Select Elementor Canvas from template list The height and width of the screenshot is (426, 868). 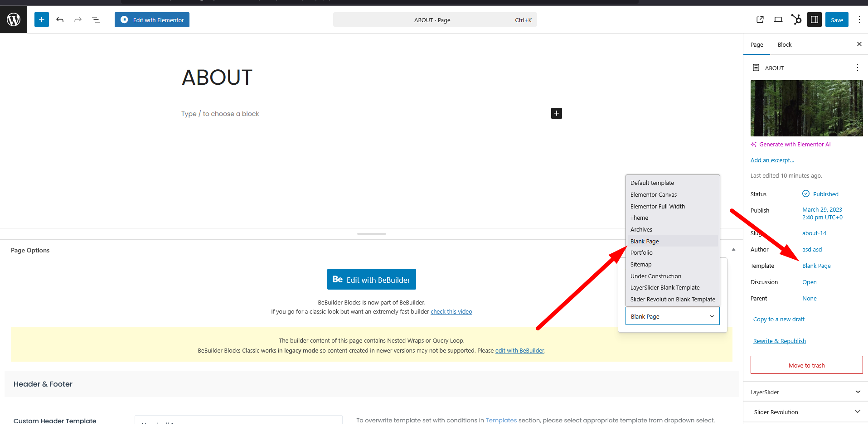[653, 194]
